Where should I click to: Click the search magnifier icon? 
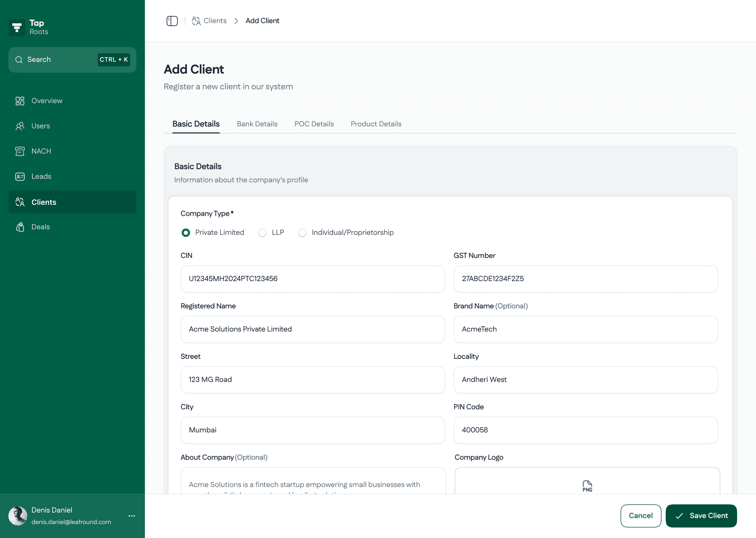coord(19,60)
